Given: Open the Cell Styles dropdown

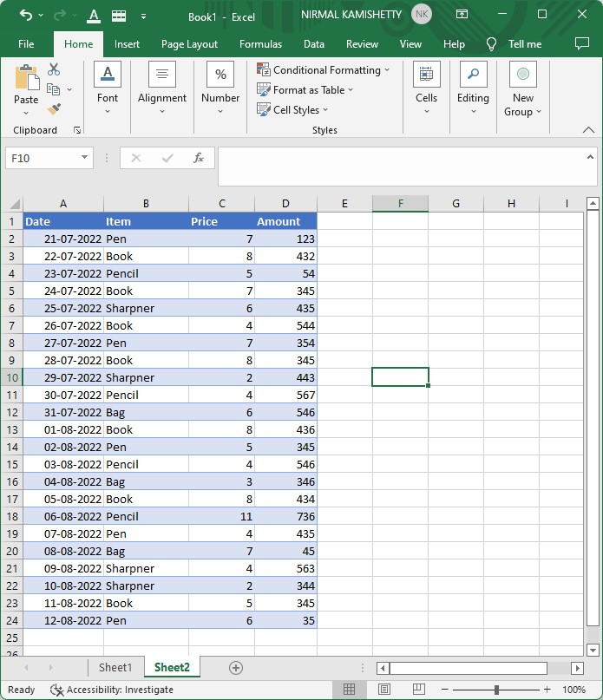Looking at the screenshot, I should point(292,110).
